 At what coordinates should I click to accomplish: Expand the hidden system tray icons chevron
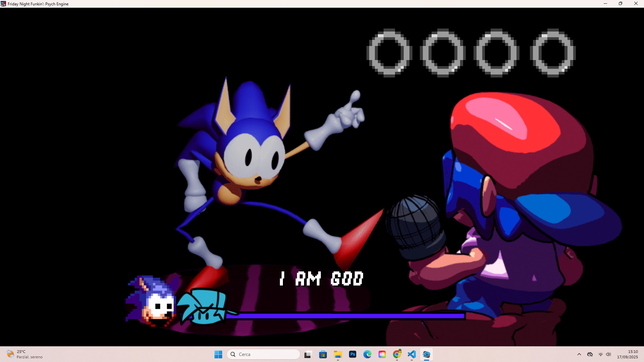pos(579,354)
